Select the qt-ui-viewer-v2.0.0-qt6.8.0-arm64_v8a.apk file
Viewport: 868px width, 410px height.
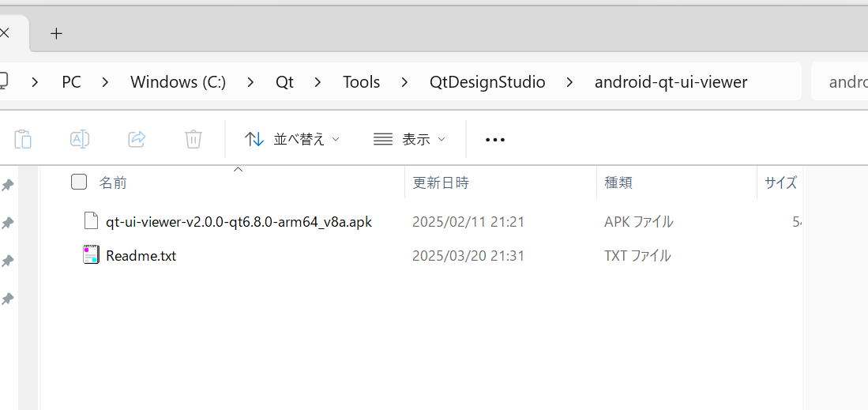point(239,222)
